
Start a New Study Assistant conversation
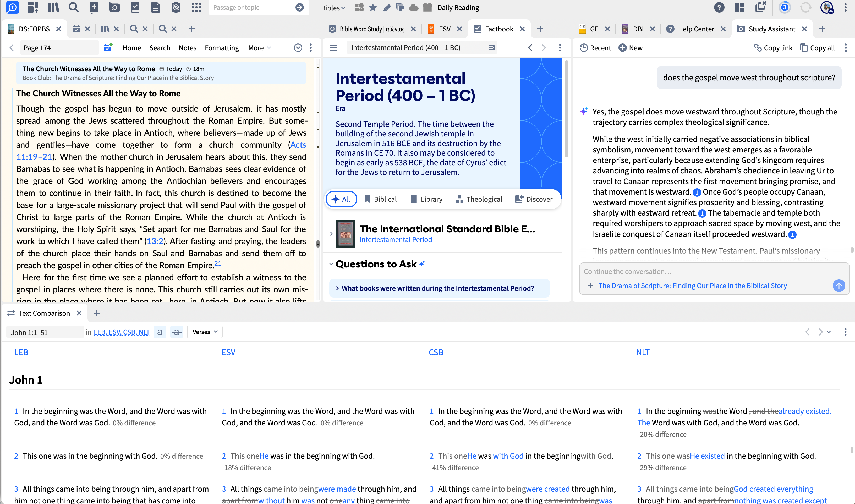[631, 48]
